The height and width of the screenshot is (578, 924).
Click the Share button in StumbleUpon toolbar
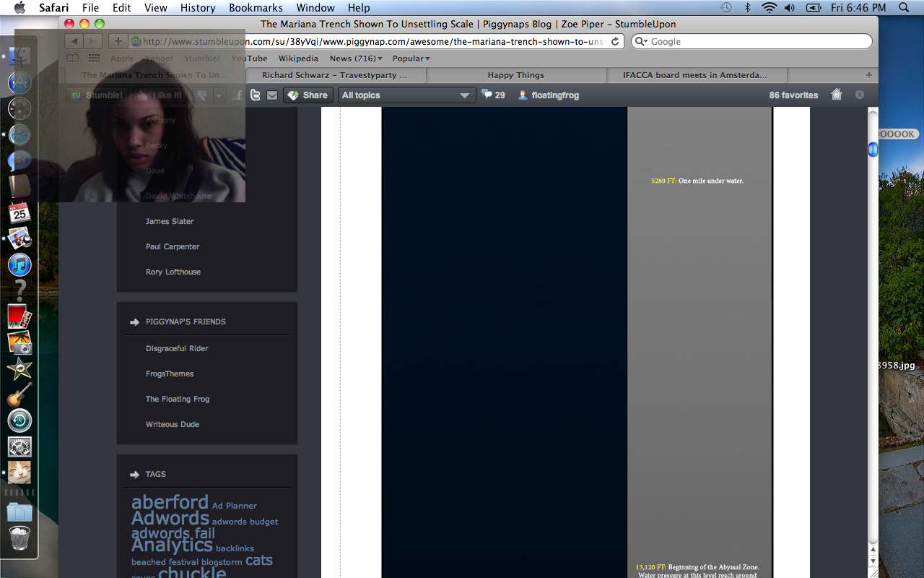pos(308,95)
